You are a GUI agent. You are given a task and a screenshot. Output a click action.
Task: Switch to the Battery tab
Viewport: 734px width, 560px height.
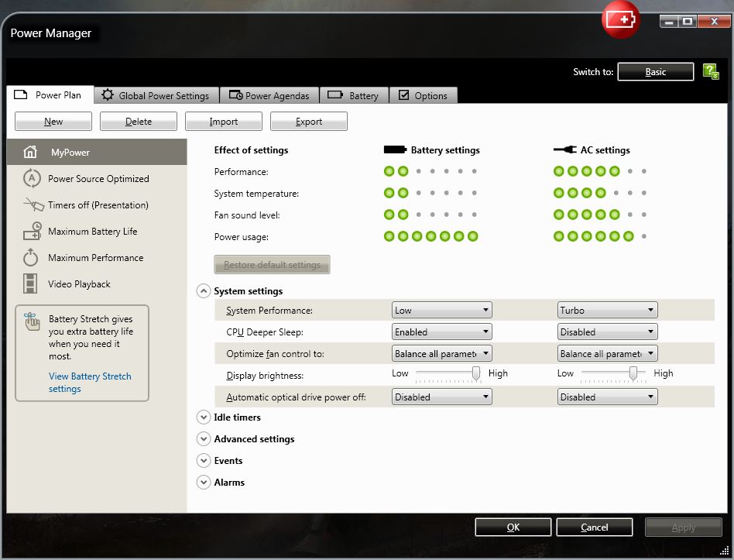point(354,95)
